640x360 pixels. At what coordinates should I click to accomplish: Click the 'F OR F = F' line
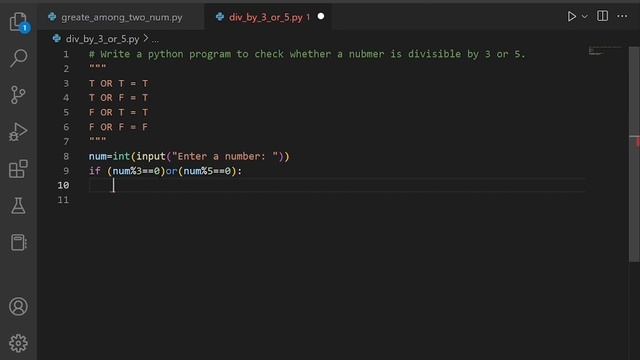pyautogui.click(x=118, y=127)
